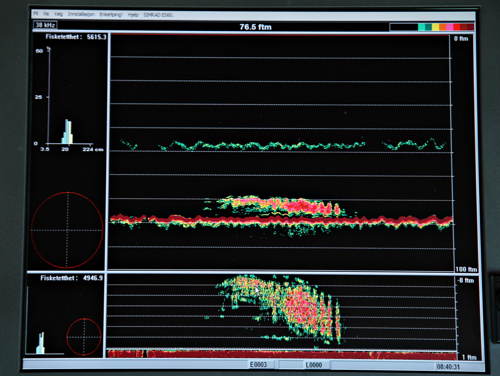Click the E0003 status bar field

pyautogui.click(x=258, y=365)
